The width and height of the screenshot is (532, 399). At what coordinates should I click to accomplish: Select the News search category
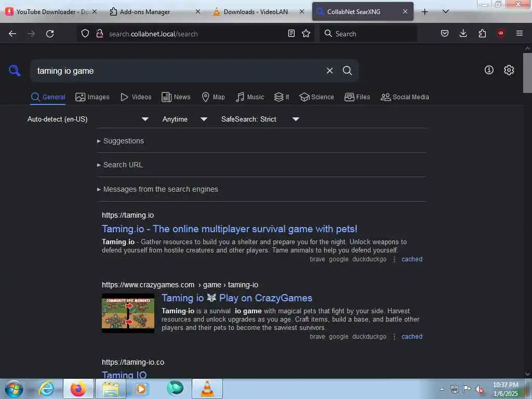[176, 97]
